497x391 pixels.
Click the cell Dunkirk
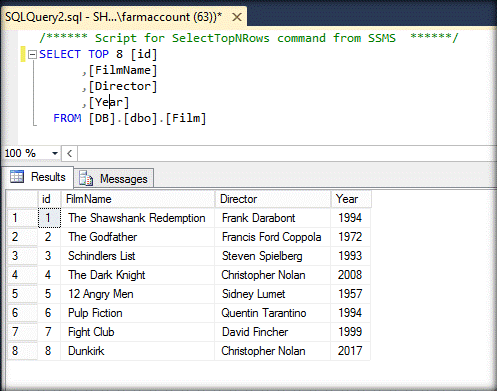tap(138, 351)
